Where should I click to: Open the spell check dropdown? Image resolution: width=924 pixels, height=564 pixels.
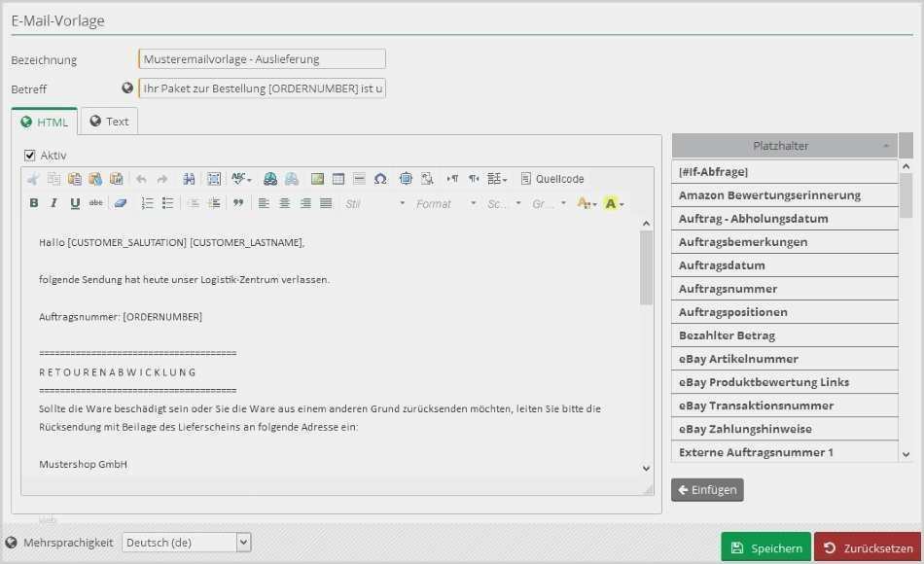[x=241, y=179]
